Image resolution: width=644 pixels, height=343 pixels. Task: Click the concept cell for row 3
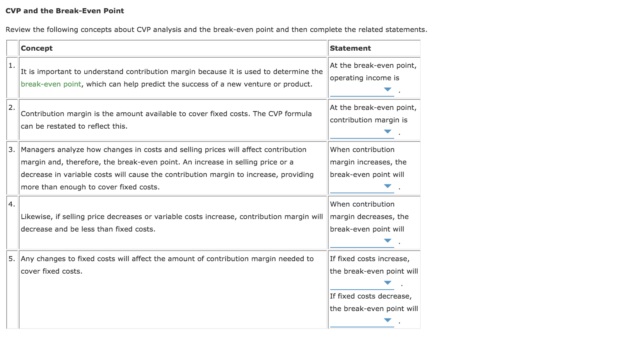pyautogui.click(x=168, y=168)
